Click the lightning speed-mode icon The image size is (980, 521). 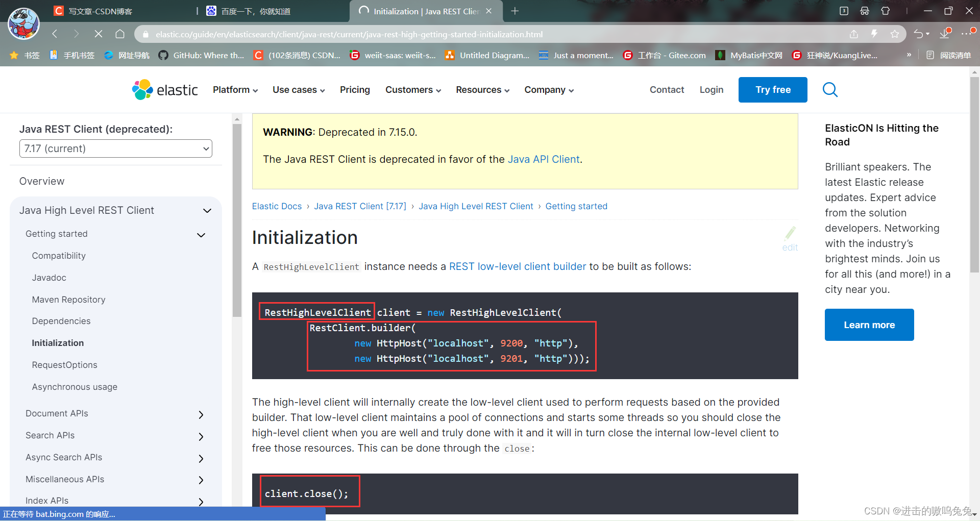874,34
